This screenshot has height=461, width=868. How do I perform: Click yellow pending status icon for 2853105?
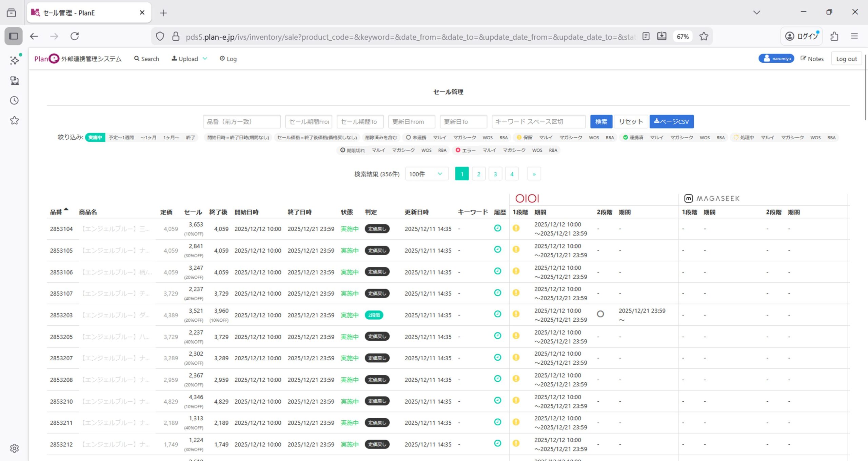[516, 250]
